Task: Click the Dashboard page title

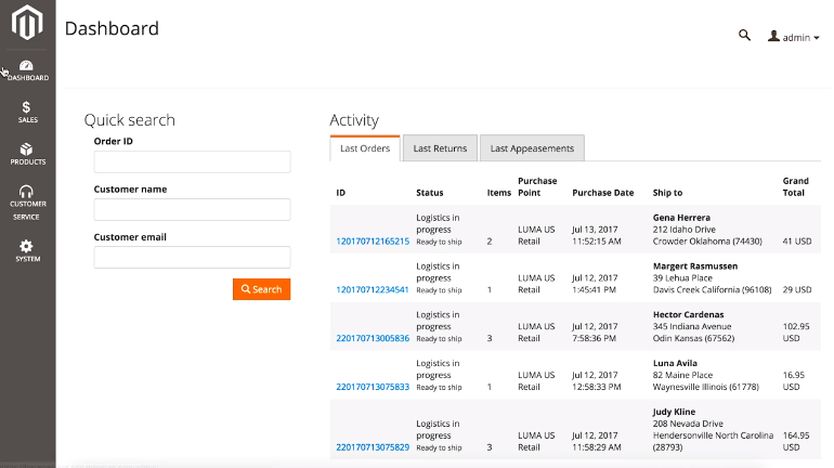Action: (x=112, y=28)
